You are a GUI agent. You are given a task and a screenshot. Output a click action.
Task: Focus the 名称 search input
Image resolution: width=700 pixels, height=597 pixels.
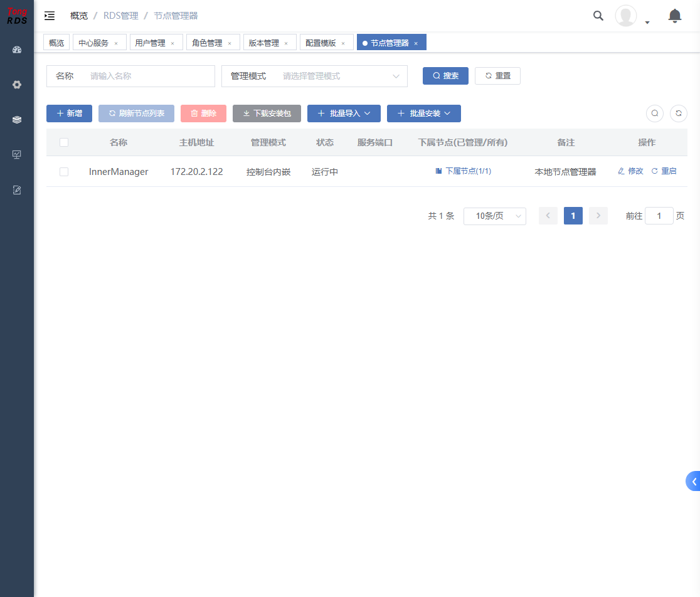pos(149,77)
